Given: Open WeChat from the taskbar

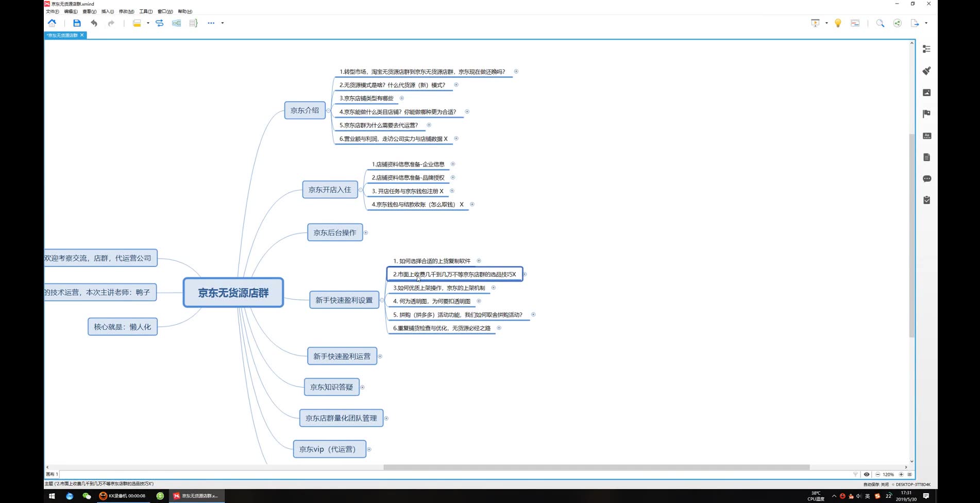Looking at the screenshot, I should coord(87,496).
